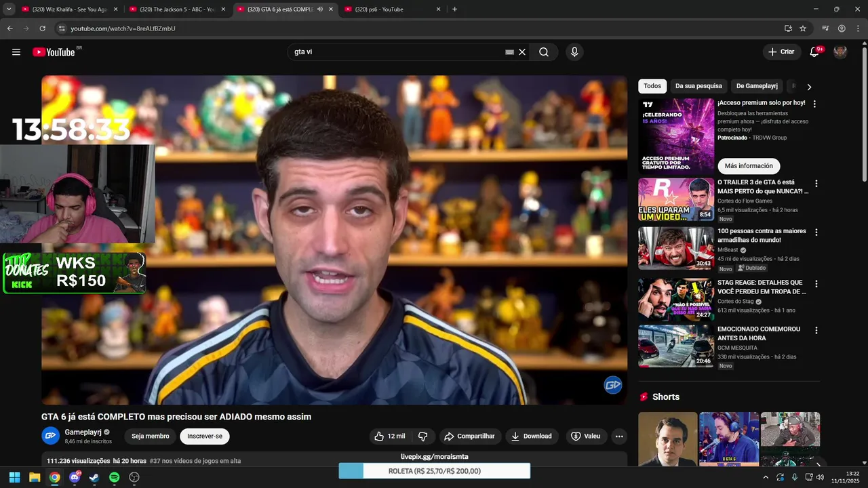Clear the search box with the X icon
The image size is (868, 488).
tap(522, 52)
